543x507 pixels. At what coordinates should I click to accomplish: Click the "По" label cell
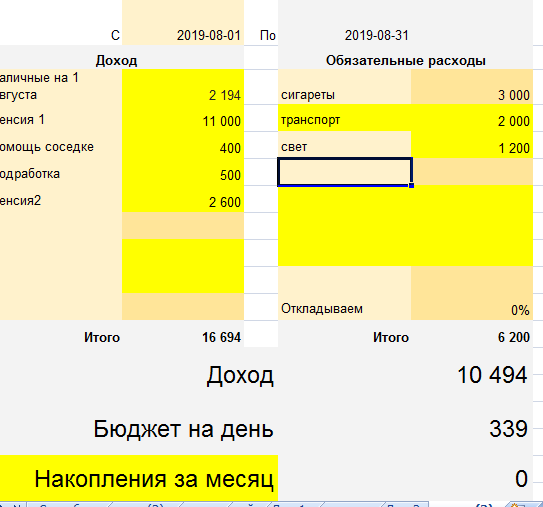coord(268,35)
